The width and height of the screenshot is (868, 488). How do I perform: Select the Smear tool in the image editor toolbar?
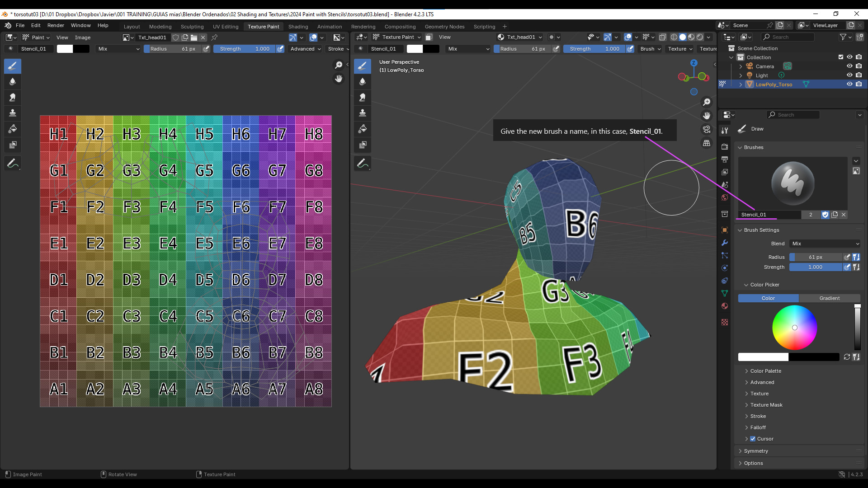pyautogui.click(x=13, y=98)
